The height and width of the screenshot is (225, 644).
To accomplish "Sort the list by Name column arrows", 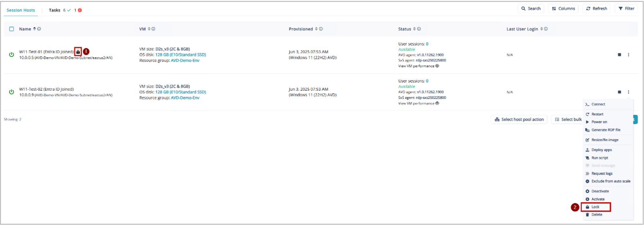I will 34,29.
